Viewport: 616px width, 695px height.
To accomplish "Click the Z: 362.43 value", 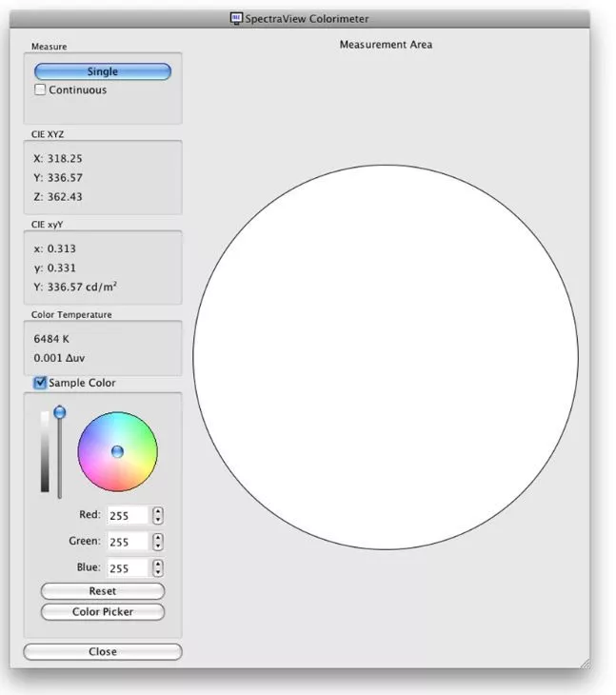I will (x=58, y=196).
